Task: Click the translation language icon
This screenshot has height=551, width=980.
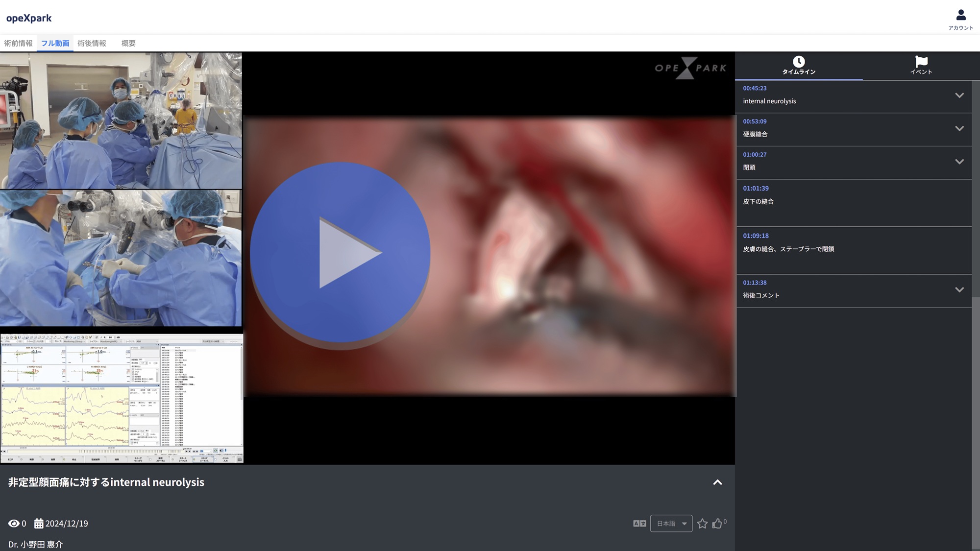Action: (639, 524)
